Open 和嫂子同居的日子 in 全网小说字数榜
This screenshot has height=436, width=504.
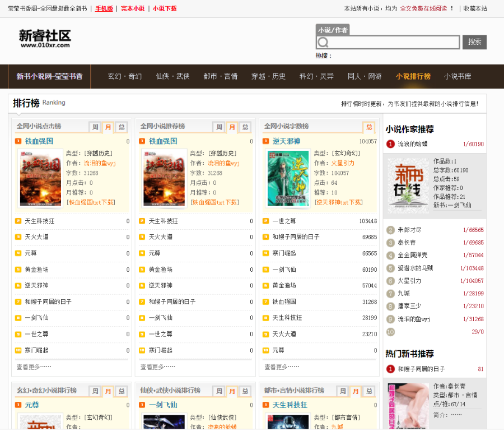point(296,237)
